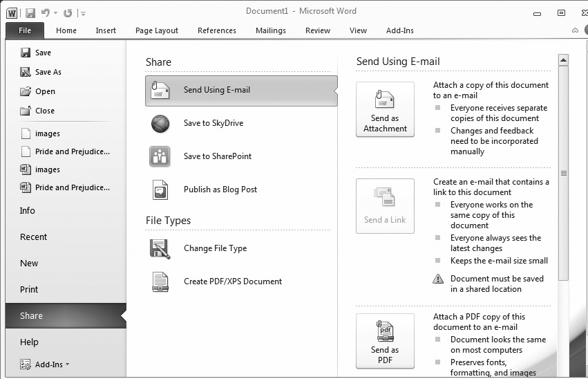
Task: Click the 'Save to SharePoint' text label
Action: pos(218,156)
